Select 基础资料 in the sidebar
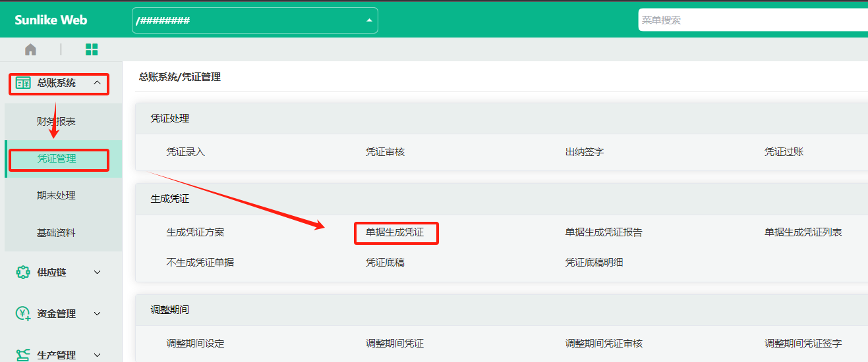This screenshot has height=362, width=868. coord(63,232)
